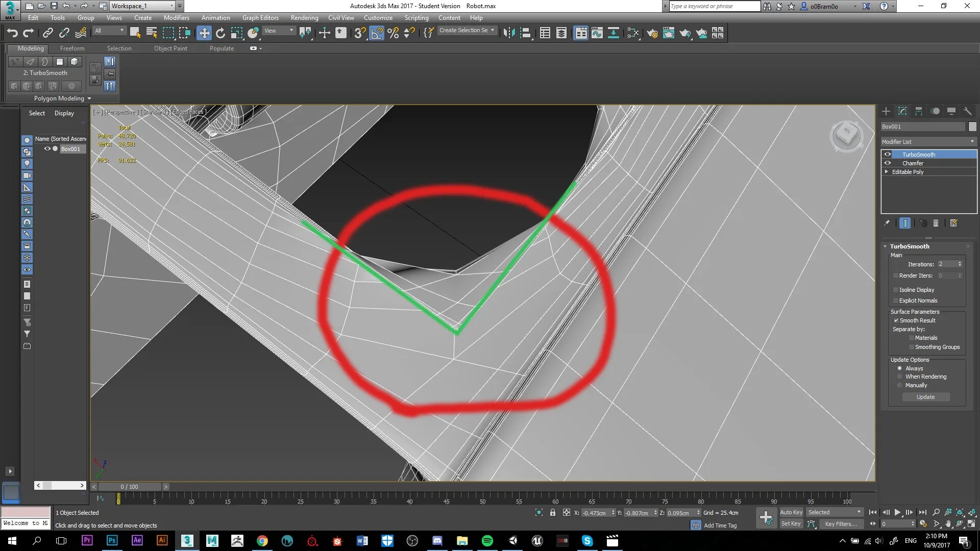Switch to the Freeform ribbon tab

click(72, 48)
